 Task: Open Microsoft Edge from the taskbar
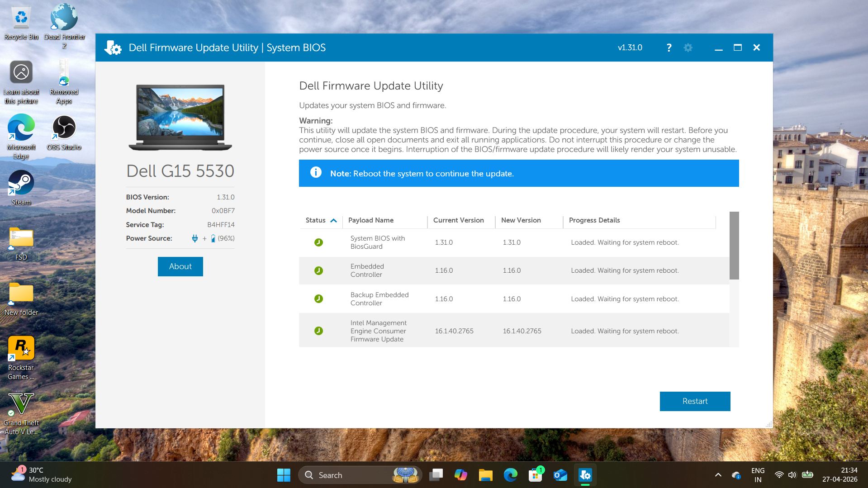click(511, 475)
